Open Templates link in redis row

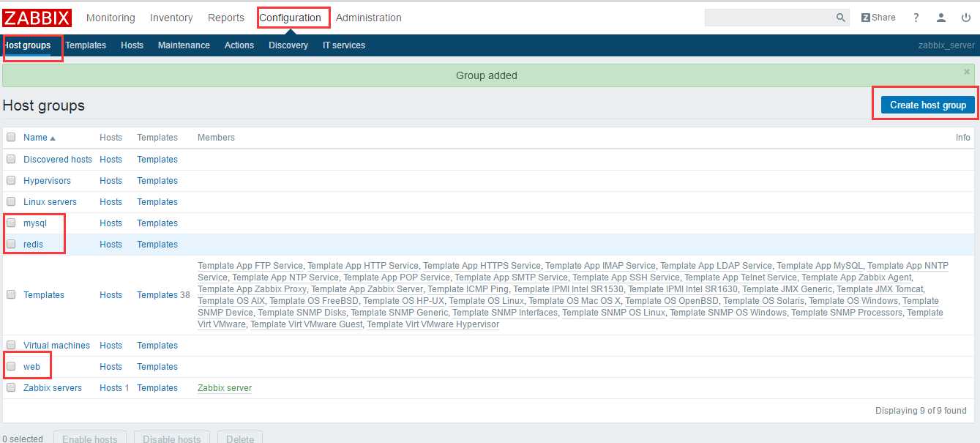click(x=157, y=244)
